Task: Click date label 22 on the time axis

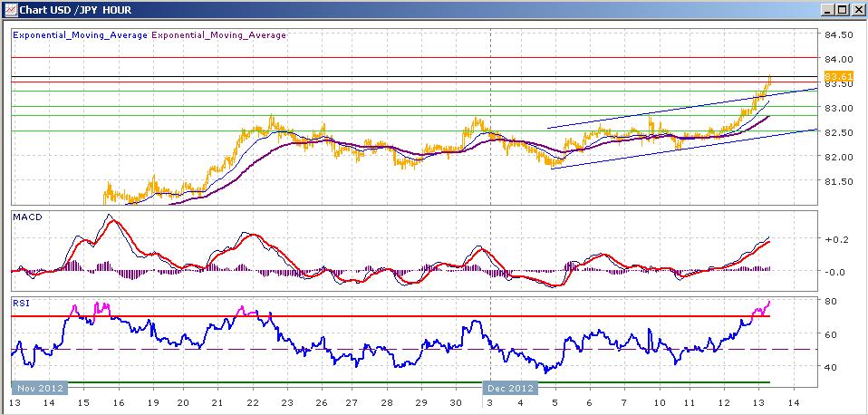Action: pyautogui.click(x=253, y=403)
